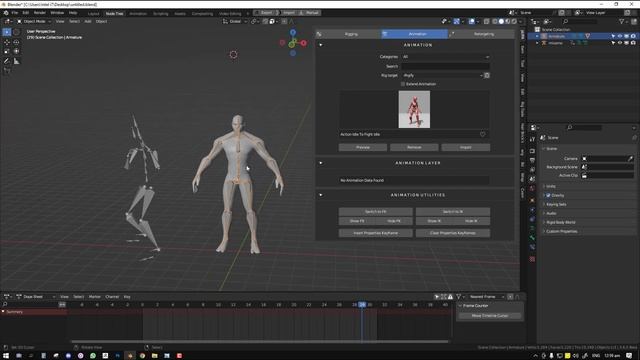Click the animation Search input field
The height and width of the screenshot is (360, 640).
(445, 66)
